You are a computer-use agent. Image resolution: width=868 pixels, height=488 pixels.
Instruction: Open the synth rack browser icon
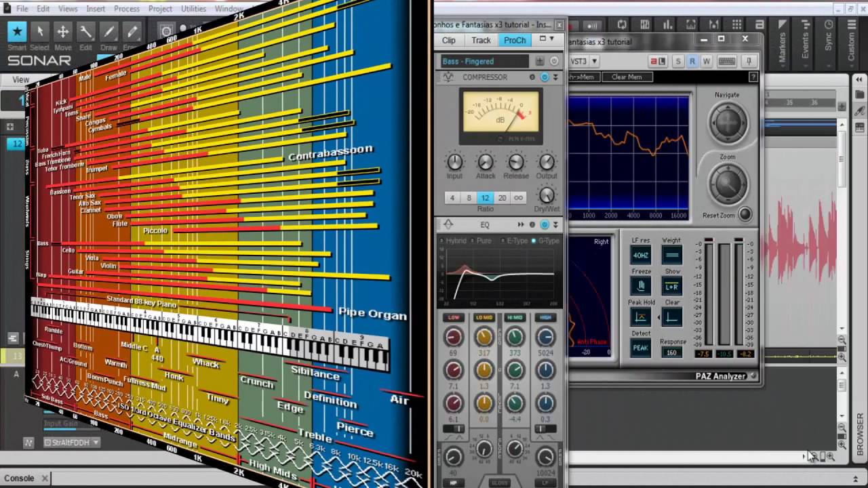861,127
